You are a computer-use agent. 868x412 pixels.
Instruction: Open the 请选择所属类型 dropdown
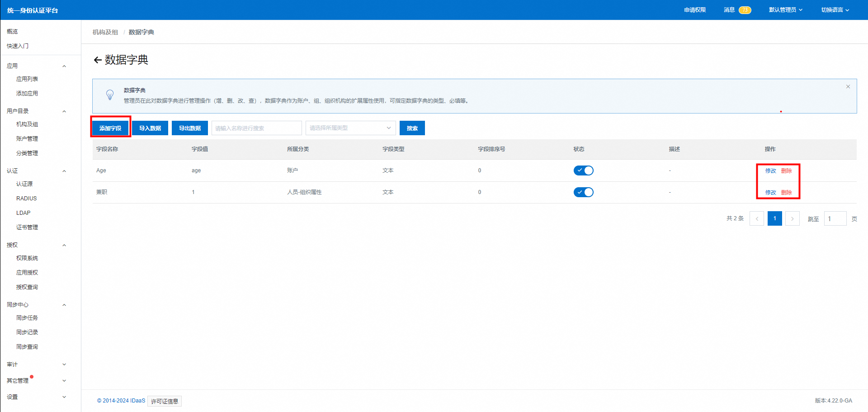click(x=350, y=128)
